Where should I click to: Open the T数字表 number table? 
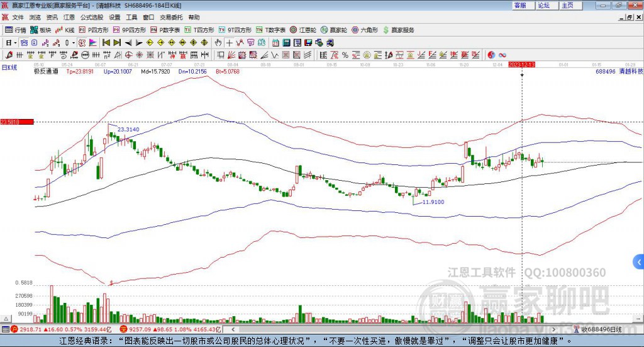pos(270,30)
